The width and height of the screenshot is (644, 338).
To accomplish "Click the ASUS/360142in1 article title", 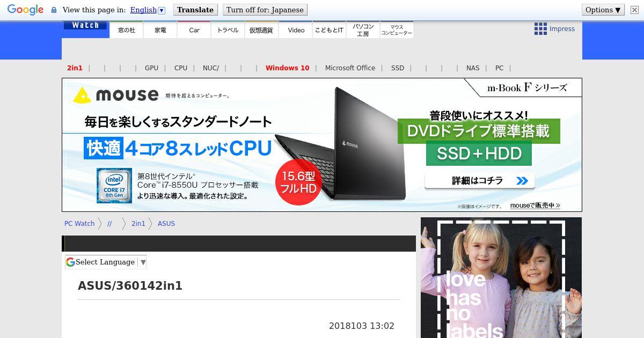I will (130, 286).
